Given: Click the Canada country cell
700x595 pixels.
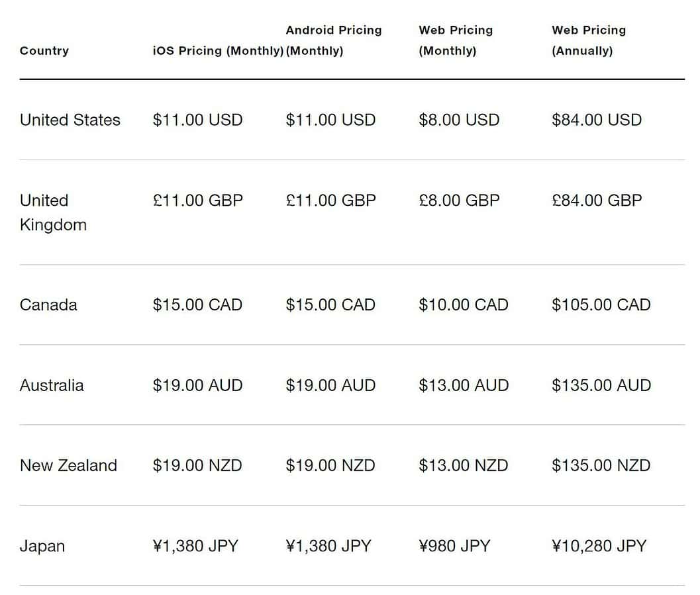Looking at the screenshot, I should pos(48,305).
